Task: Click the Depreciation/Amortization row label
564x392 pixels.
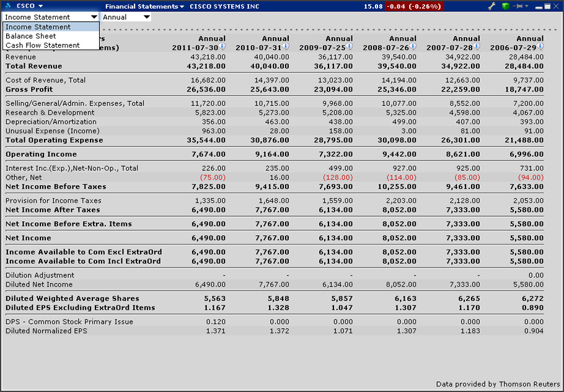Action: [x=51, y=122]
